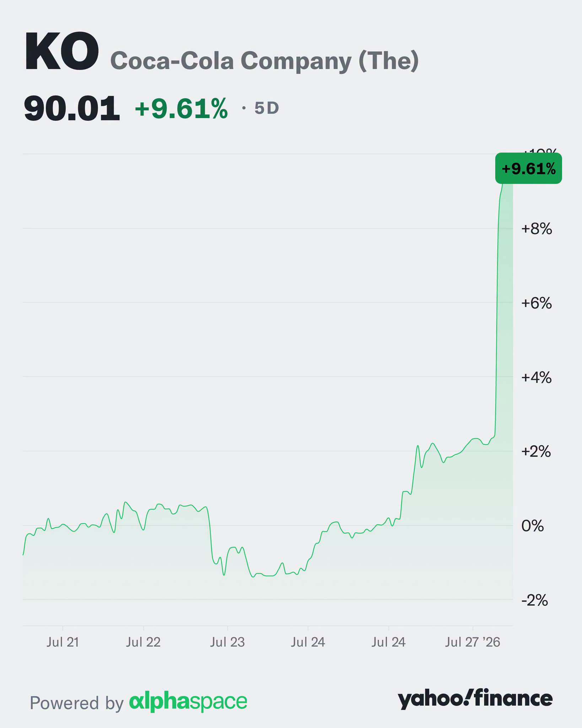This screenshot has width=582, height=728.
Task: Click the +2% axis label
Action: click(x=536, y=452)
